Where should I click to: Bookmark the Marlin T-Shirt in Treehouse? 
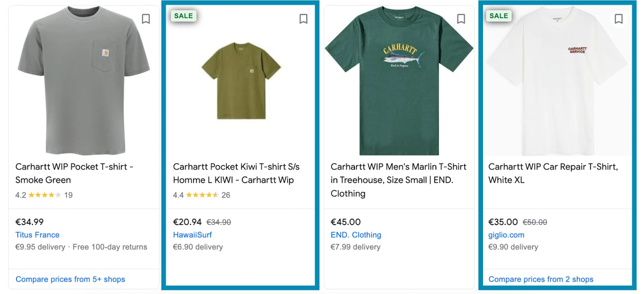pos(461,19)
